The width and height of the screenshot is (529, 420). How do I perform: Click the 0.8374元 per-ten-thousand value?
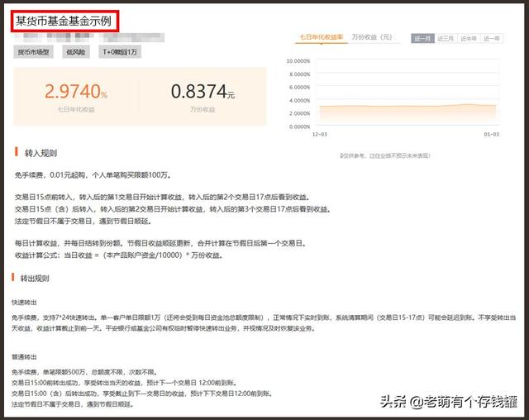point(203,92)
